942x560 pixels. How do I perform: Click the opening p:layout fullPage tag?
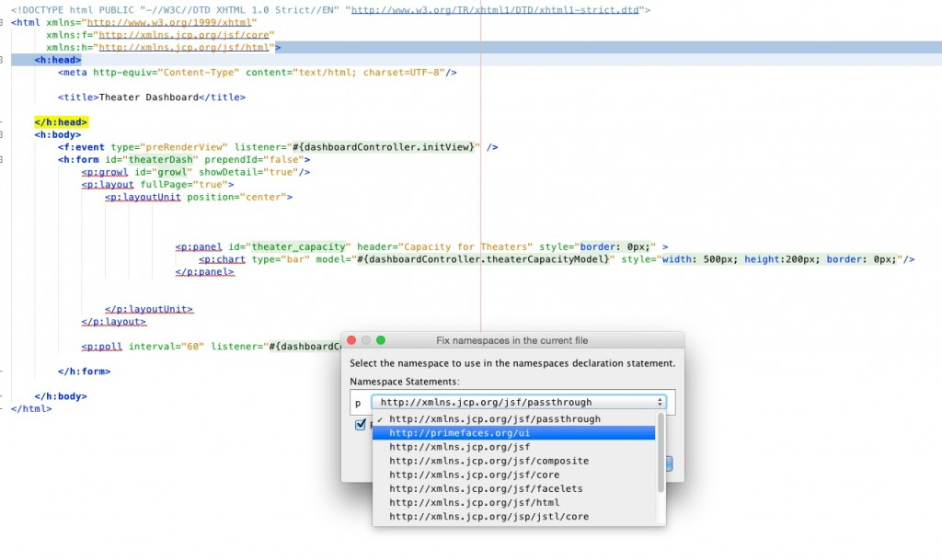[157, 185]
